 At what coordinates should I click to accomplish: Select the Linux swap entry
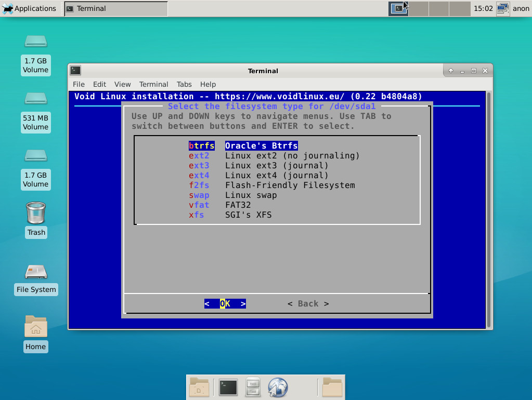click(233, 195)
